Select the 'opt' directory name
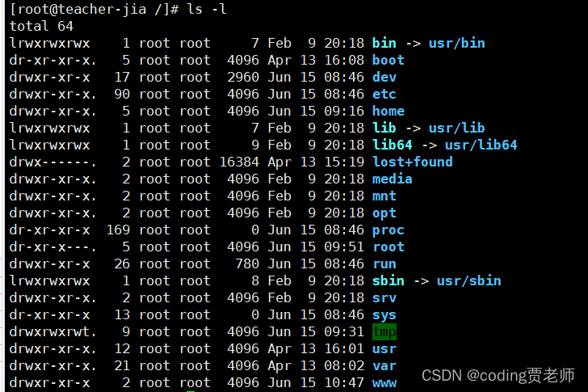The height and width of the screenshot is (392, 588). pyautogui.click(x=384, y=213)
